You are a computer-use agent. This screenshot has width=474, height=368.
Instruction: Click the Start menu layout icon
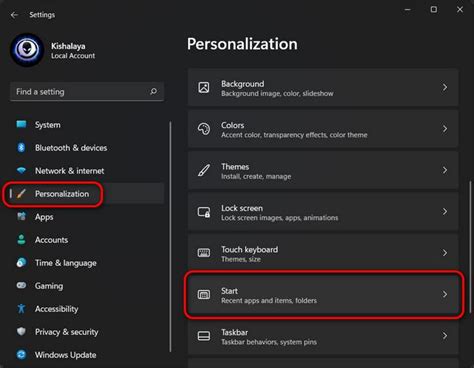click(204, 294)
